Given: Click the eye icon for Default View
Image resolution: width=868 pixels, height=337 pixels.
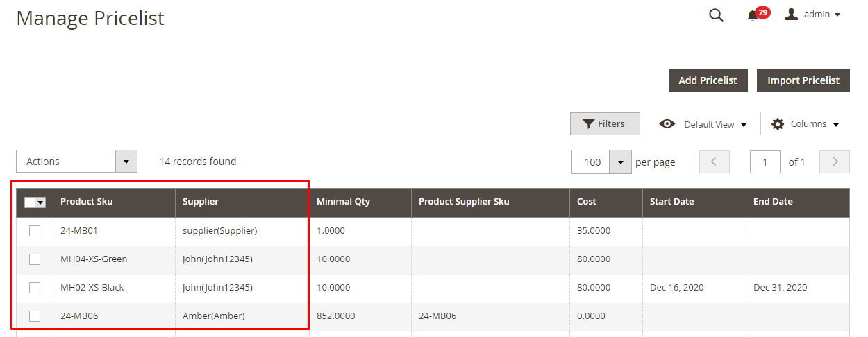Looking at the screenshot, I should 667,124.
